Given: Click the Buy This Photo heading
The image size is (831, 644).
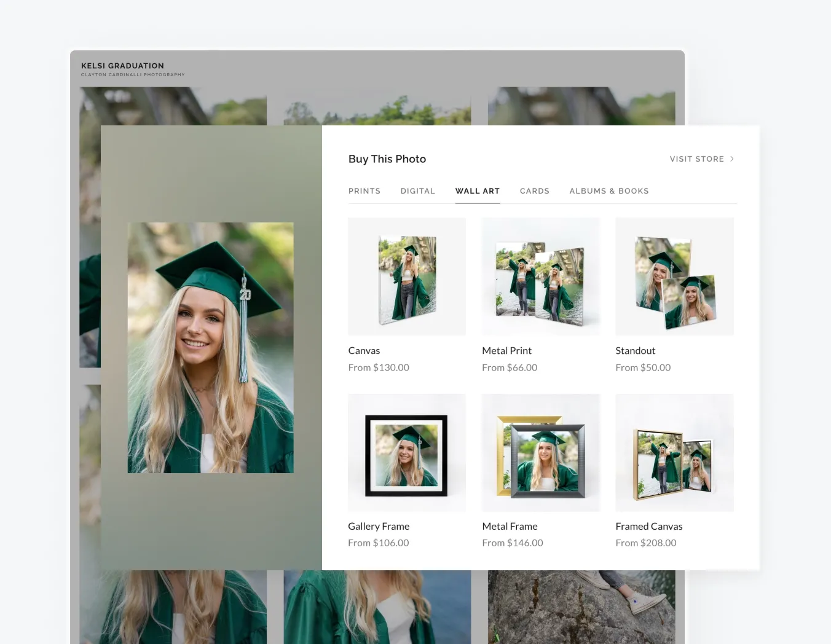Looking at the screenshot, I should pyautogui.click(x=387, y=159).
